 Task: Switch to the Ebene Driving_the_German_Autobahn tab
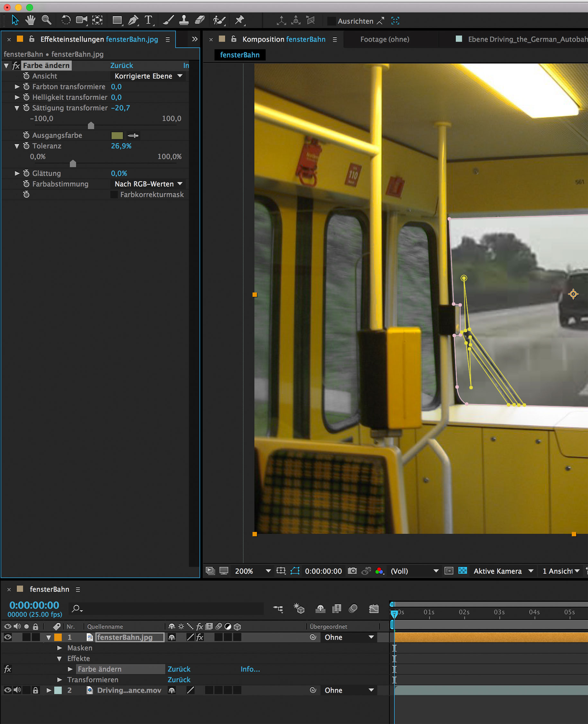click(x=527, y=39)
